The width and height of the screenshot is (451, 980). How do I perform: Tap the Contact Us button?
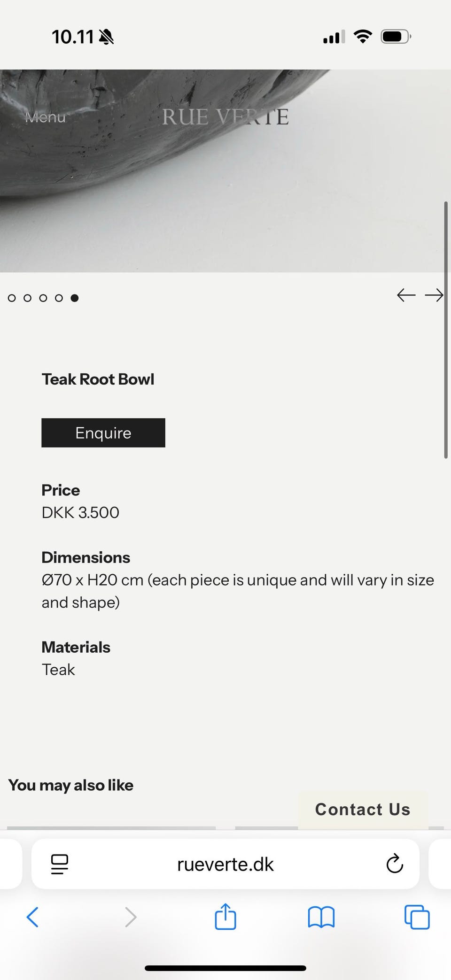click(363, 810)
